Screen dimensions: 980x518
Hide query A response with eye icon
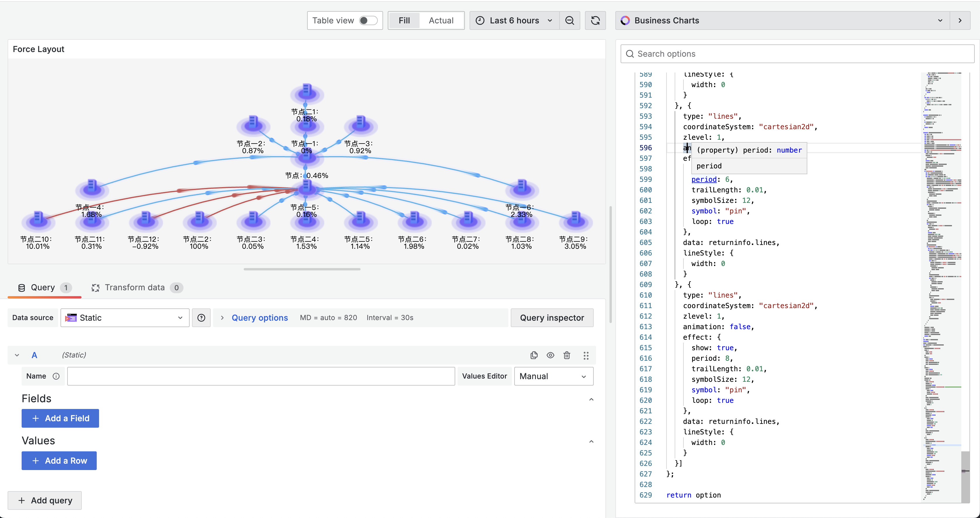pyautogui.click(x=550, y=355)
